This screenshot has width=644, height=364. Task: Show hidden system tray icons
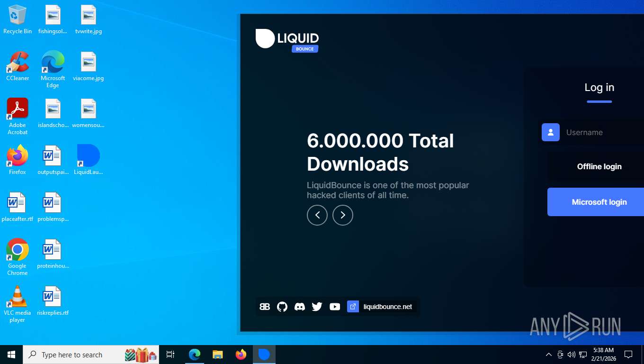[x=549, y=355]
